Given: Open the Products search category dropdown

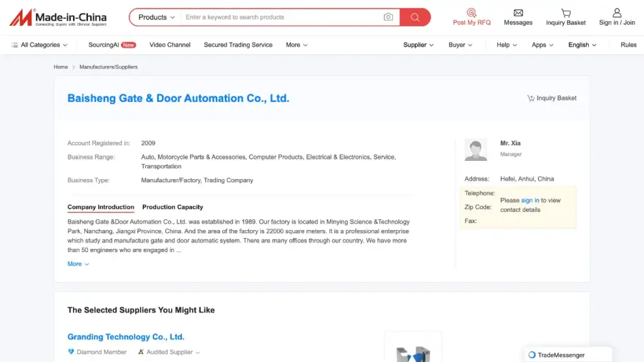Looking at the screenshot, I should (x=155, y=17).
